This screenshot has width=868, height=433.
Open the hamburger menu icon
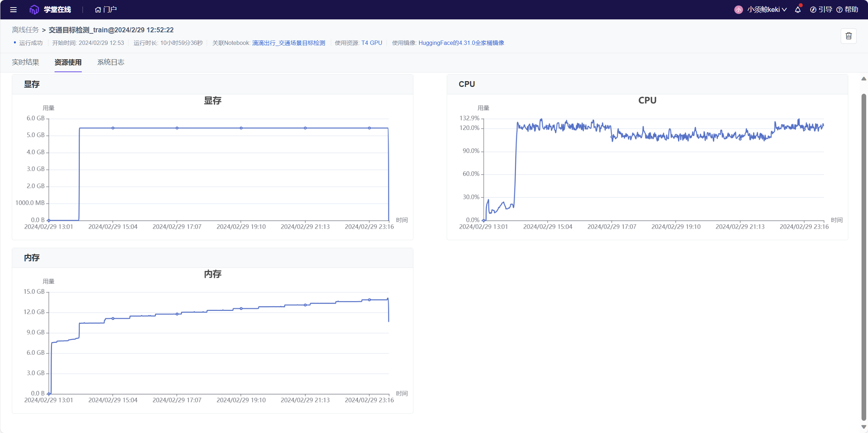point(13,10)
